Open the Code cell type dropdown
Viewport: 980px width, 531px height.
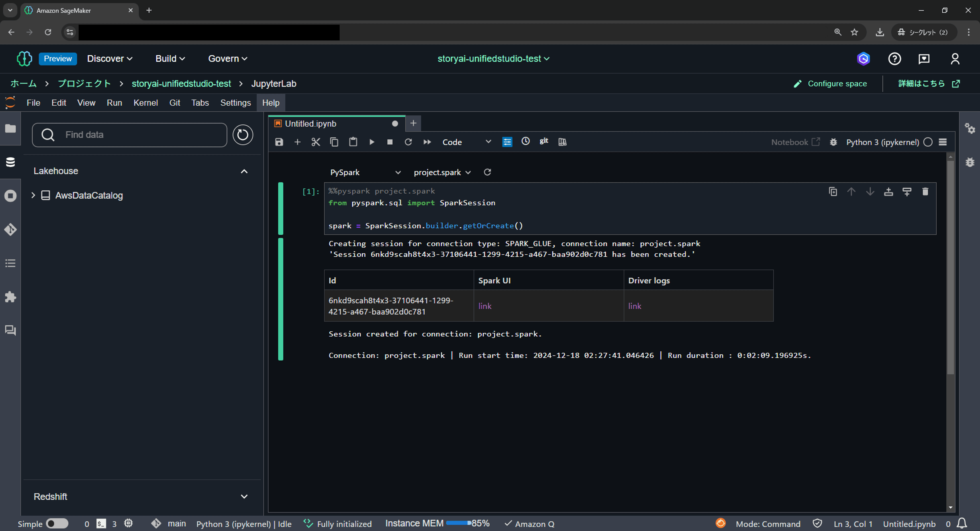tap(466, 142)
